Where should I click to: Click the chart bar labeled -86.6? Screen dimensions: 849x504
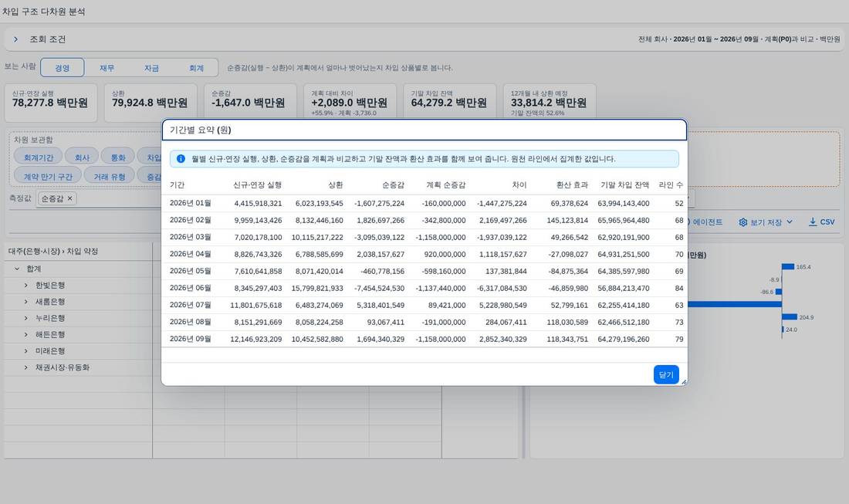pyautogui.click(x=779, y=291)
